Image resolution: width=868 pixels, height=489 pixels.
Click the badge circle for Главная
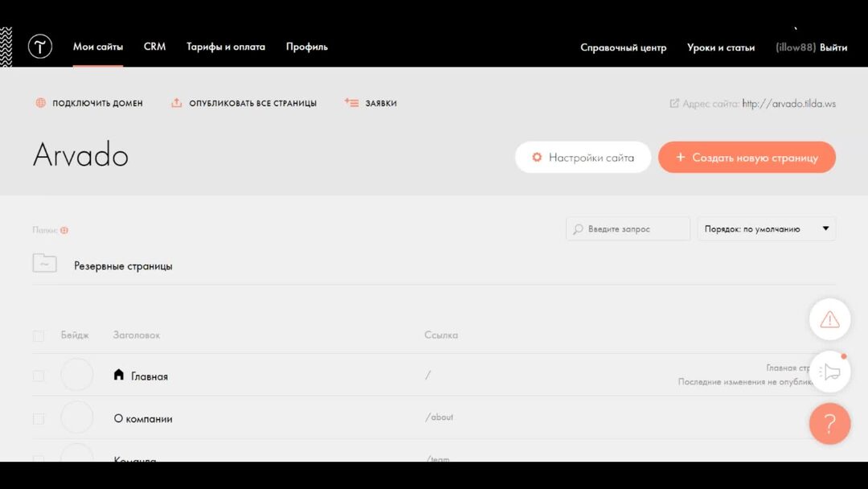77,375
